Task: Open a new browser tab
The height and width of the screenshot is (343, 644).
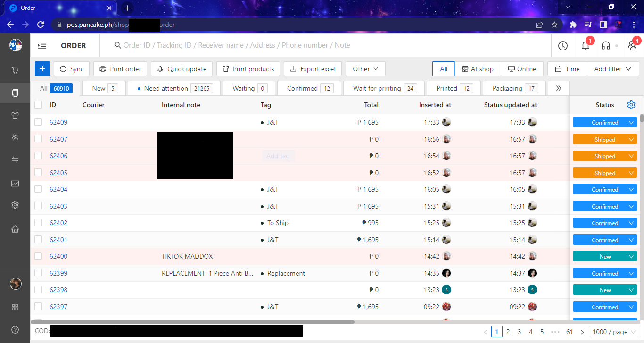Action: pyautogui.click(x=127, y=8)
